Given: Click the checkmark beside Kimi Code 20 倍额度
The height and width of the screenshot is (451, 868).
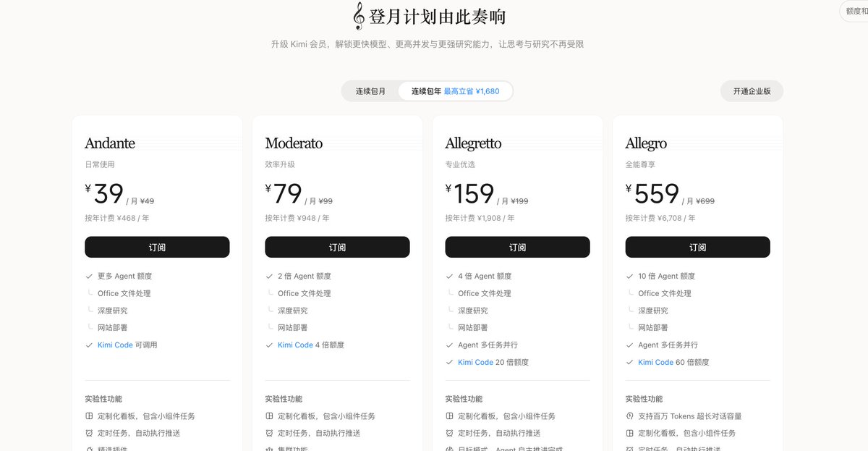Looking at the screenshot, I should pos(449,362).
